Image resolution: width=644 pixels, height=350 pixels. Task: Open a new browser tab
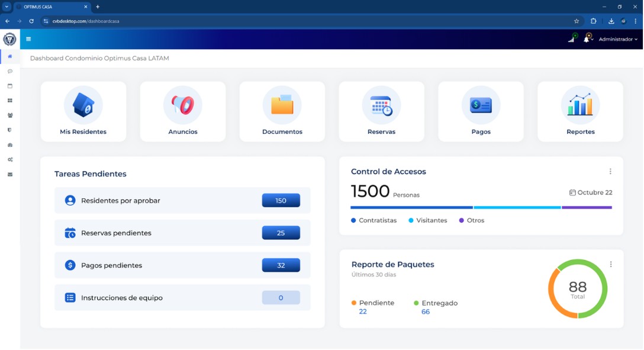click(x=98, y=7)
